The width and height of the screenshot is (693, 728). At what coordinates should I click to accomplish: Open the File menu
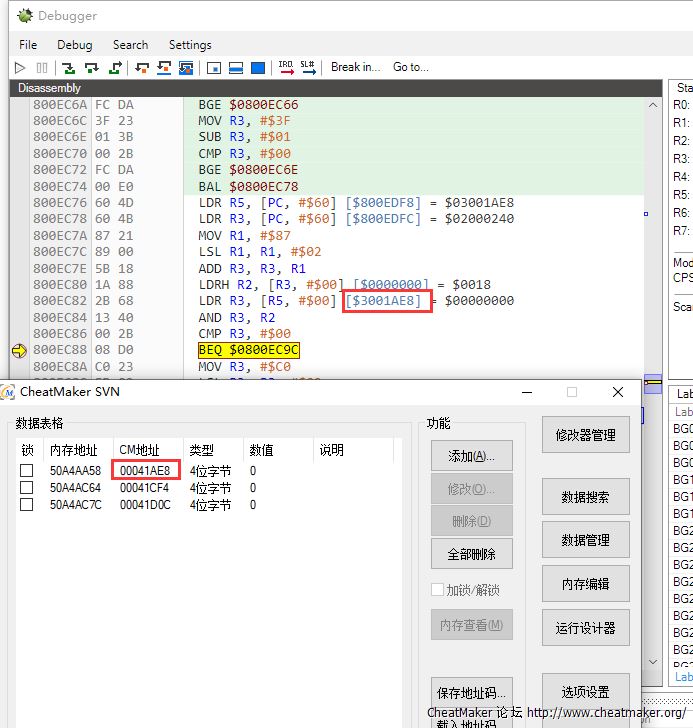tap(28, 45)
